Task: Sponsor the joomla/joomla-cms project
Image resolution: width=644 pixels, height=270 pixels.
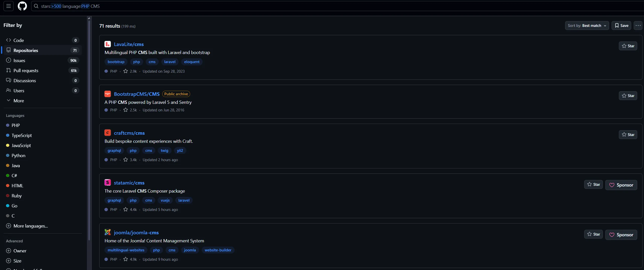Action: tap(621, 235)
